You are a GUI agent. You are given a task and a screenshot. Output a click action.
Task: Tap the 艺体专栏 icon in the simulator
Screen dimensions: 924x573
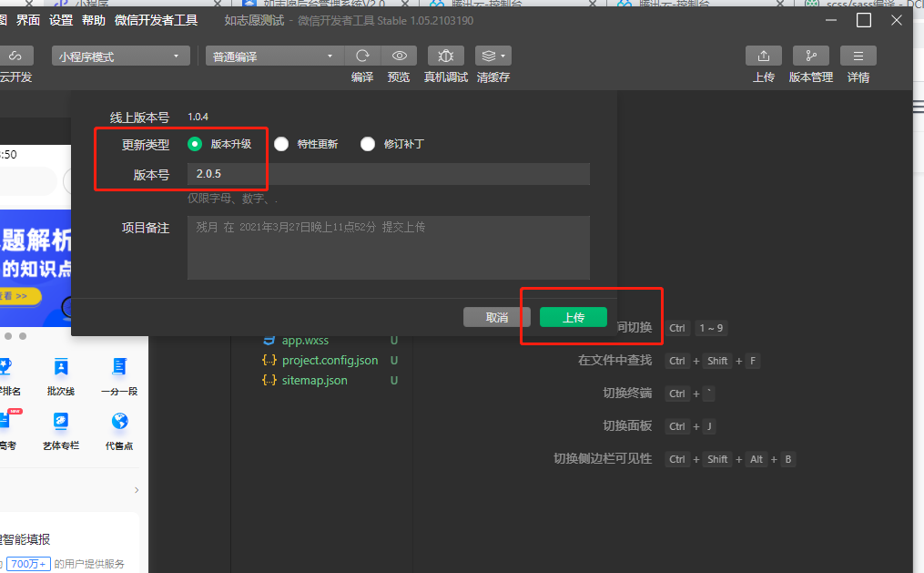[61, 422]
